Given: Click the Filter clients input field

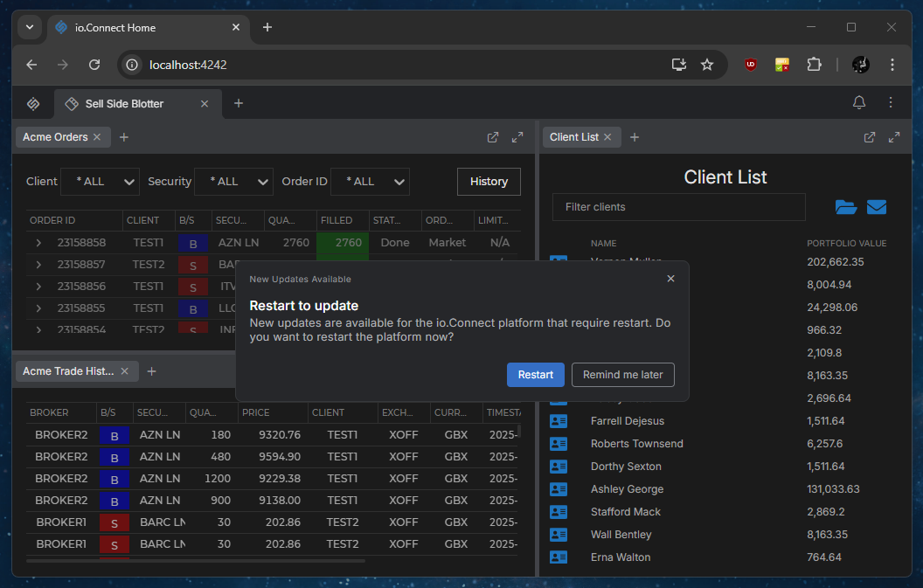Looking at the screenshot, I should point(679,207).
